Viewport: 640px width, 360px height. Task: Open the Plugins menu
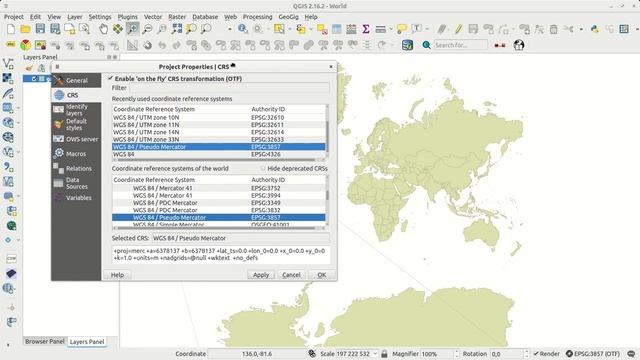127,17
